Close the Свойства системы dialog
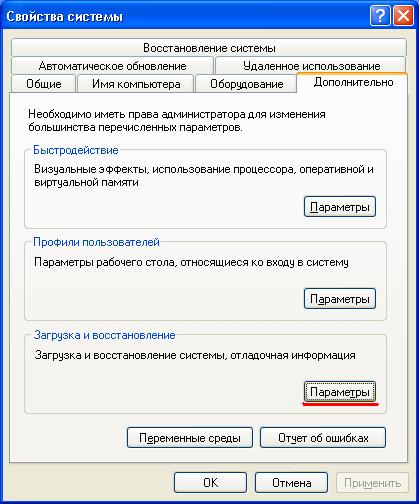Viewport: 419px width, 504px height. click(403, 15)
